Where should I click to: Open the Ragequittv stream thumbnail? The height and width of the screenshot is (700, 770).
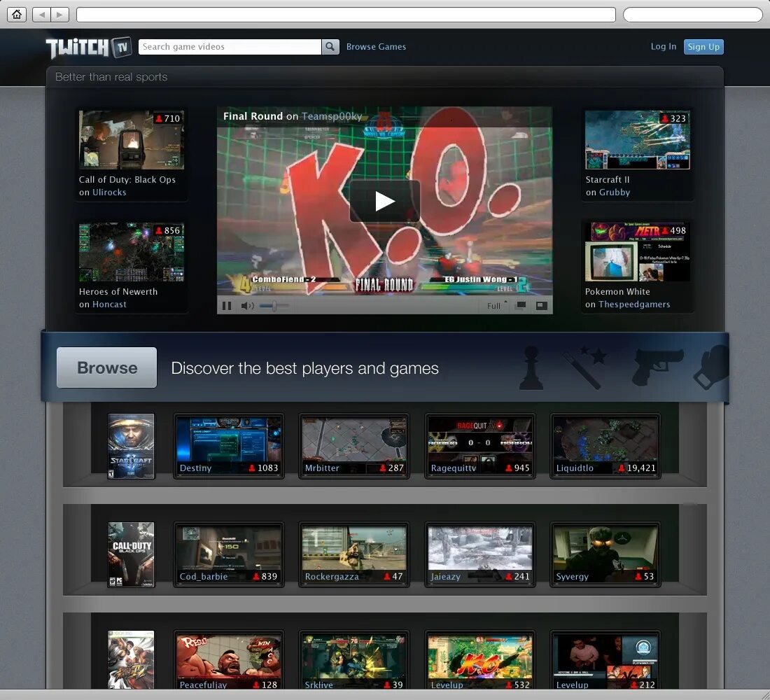click(479, 445)
